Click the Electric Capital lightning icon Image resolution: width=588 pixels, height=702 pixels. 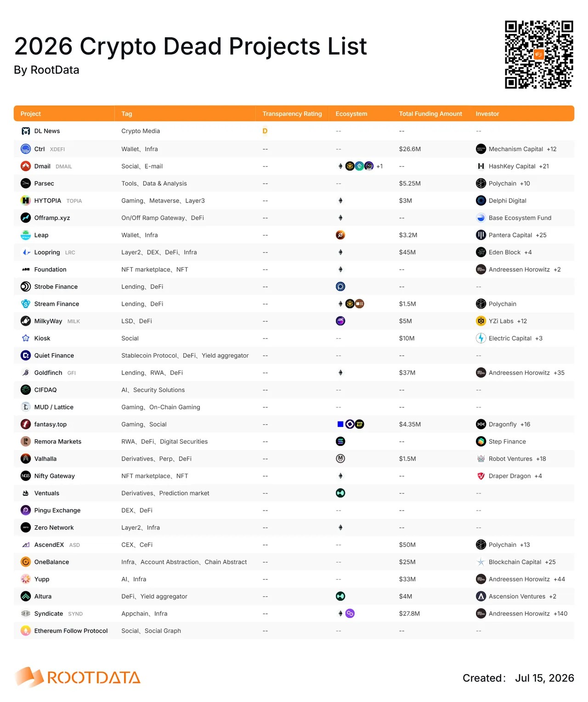(481, 338)
